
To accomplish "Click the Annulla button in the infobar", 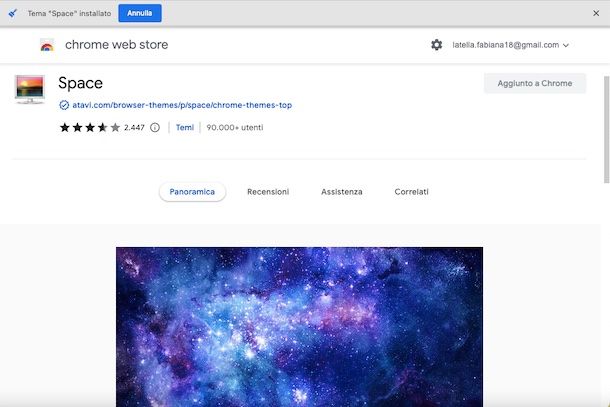I will tap(140, 13).
